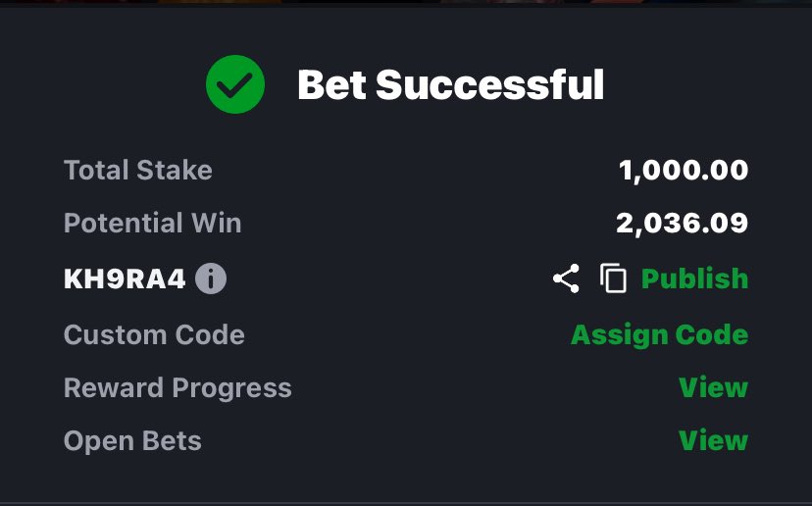Select the KH9RA4 booking code text
The image size is (812, 506).
point(125,279)
